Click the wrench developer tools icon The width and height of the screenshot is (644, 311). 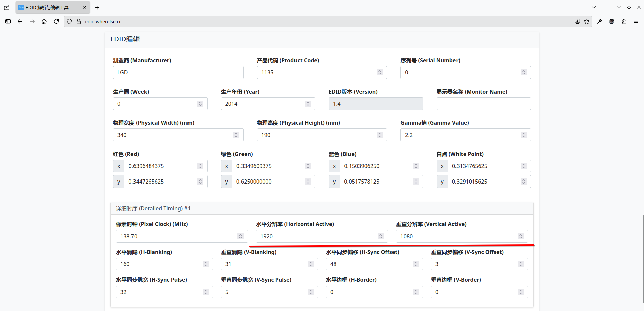pyautogui.click(x=600, y=21)
